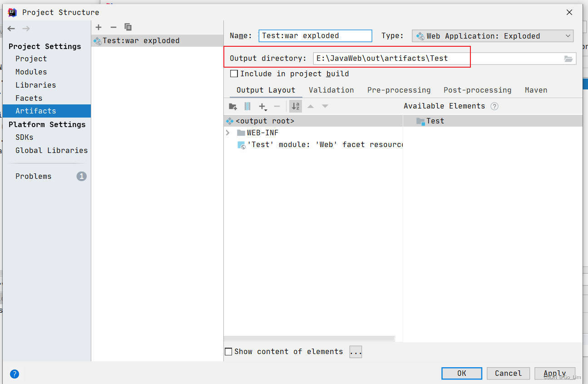588x384 pixels.
Task: Edit the artifact Name field
Action: point(315,36)
